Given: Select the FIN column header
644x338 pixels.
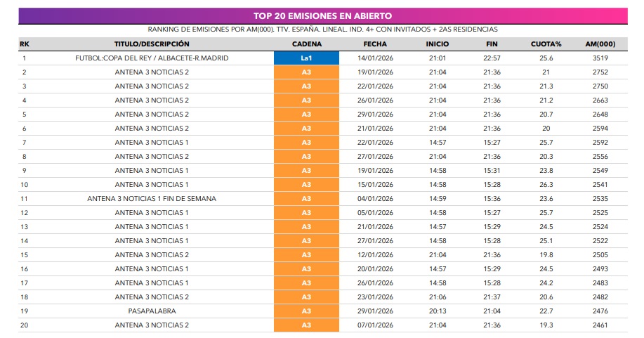Looking at the screenshot, I should (492, 44).
